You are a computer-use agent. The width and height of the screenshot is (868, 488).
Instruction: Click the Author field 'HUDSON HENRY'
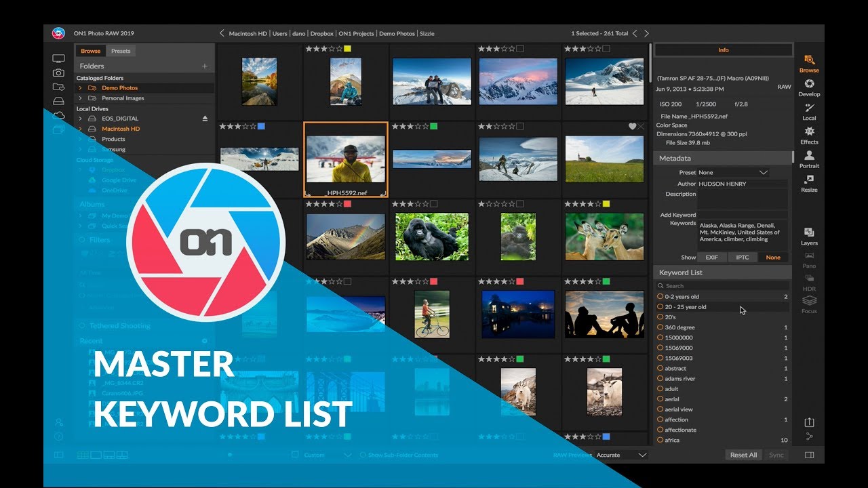[x=743, y=184]
